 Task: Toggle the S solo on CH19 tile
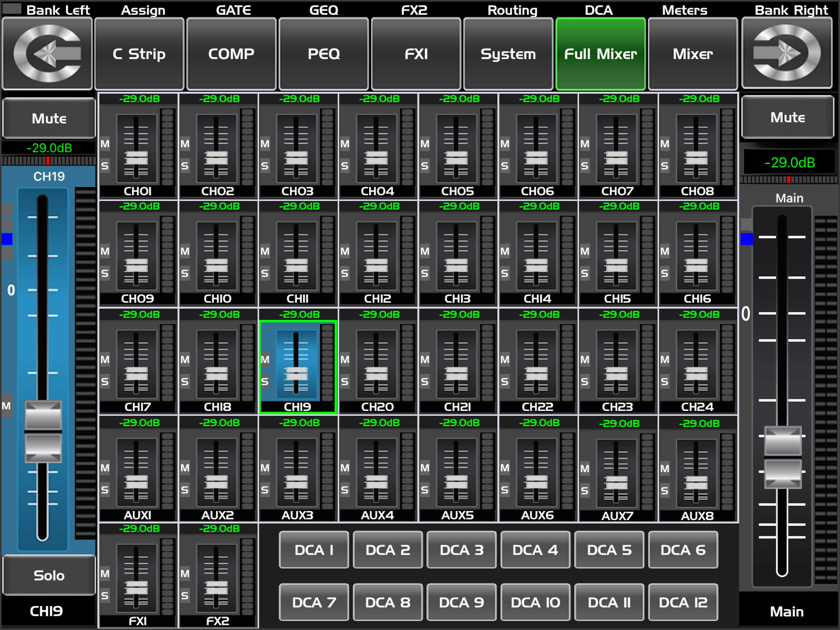265,381
